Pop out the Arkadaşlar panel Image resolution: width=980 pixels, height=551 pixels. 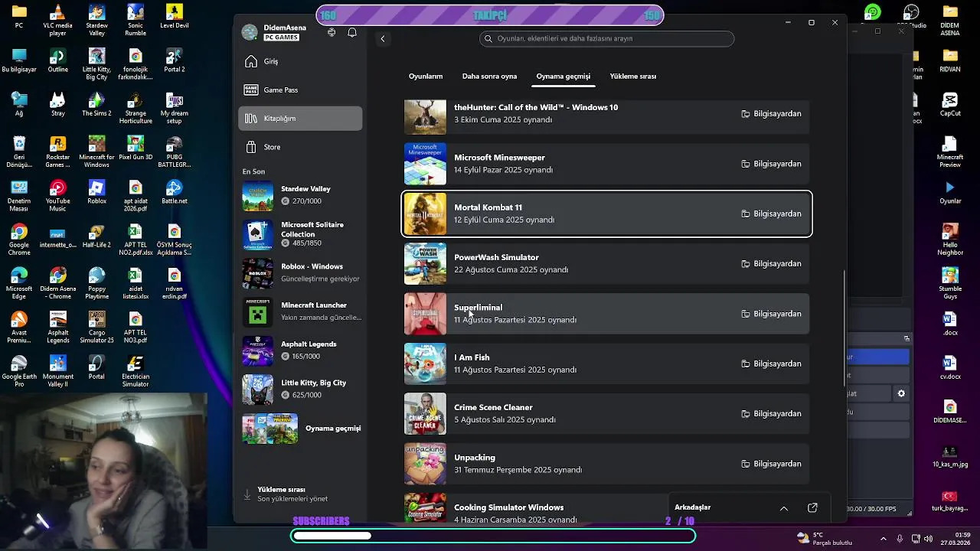click(812, 507)
